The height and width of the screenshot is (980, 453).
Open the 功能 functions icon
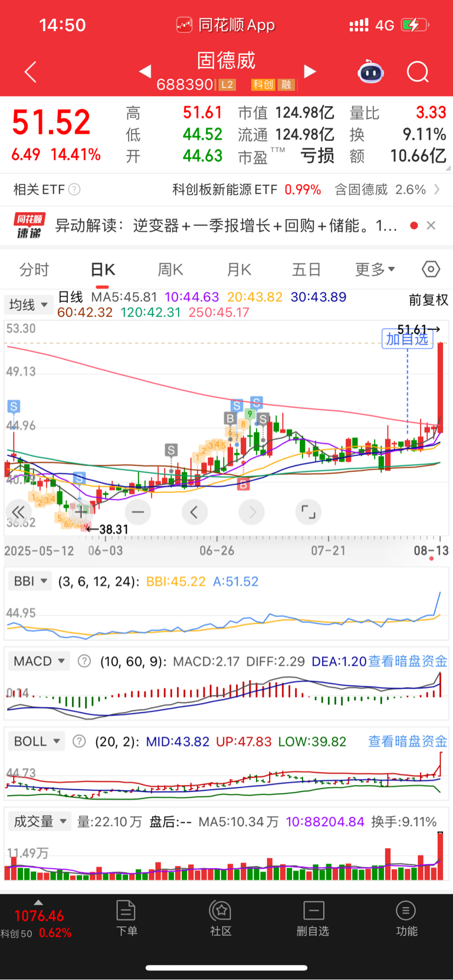pyautogui.click(x=406, y=918)
